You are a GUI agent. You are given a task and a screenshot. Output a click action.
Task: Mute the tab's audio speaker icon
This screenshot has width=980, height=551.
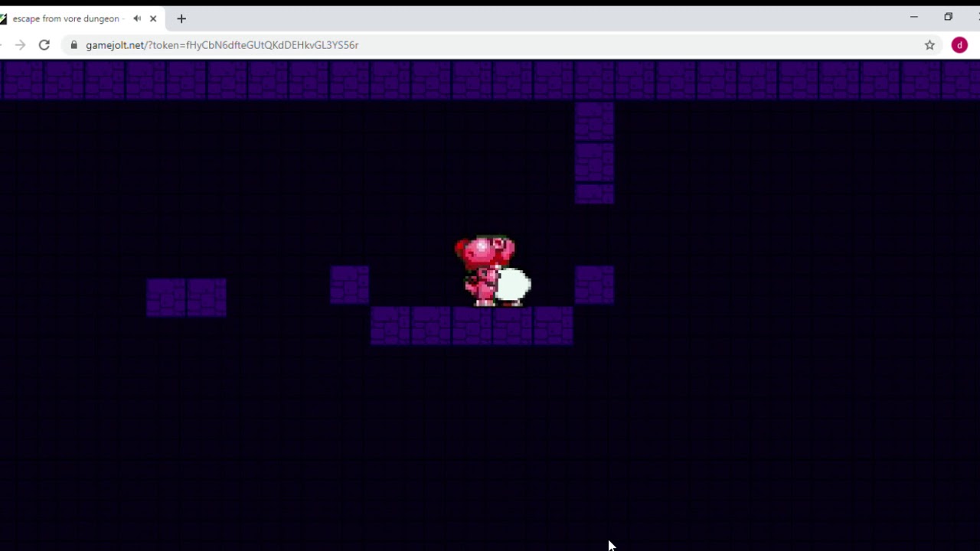[x=137, y=18]
